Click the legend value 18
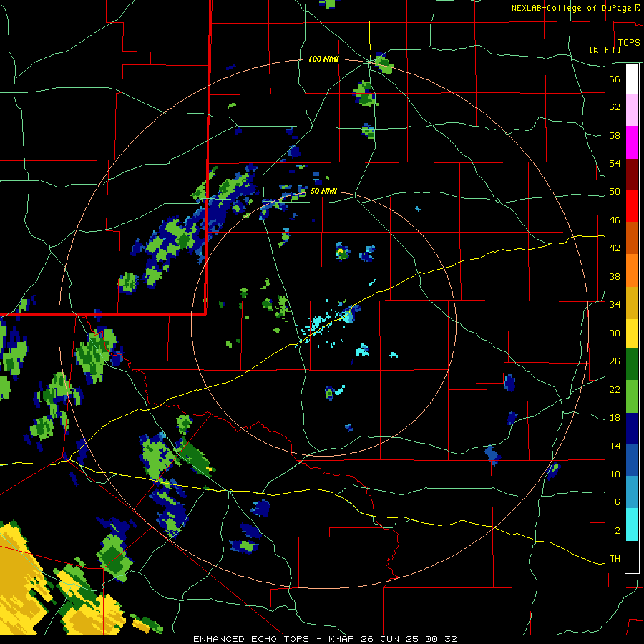The image size is (644, 644). pos(615,418)
